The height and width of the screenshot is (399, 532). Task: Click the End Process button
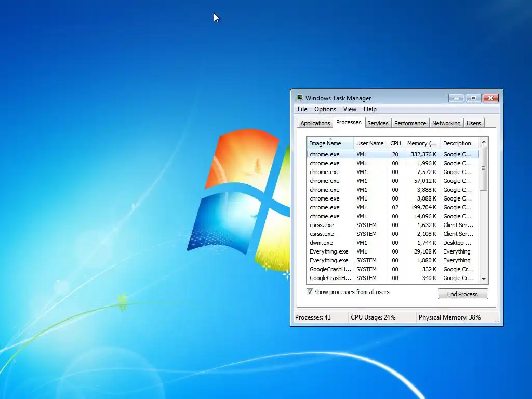point(463,294)
